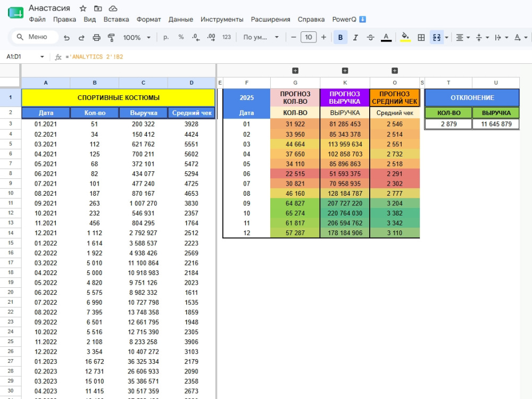Viewport: 532px width, 399px height.
Task: Select the row 14 header
Action: (11, 233)
